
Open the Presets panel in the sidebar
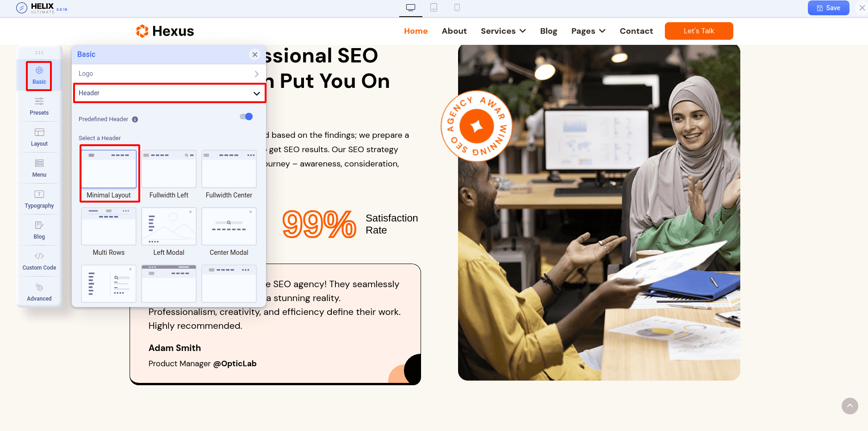pyautogui.click(x=39, y=106)
